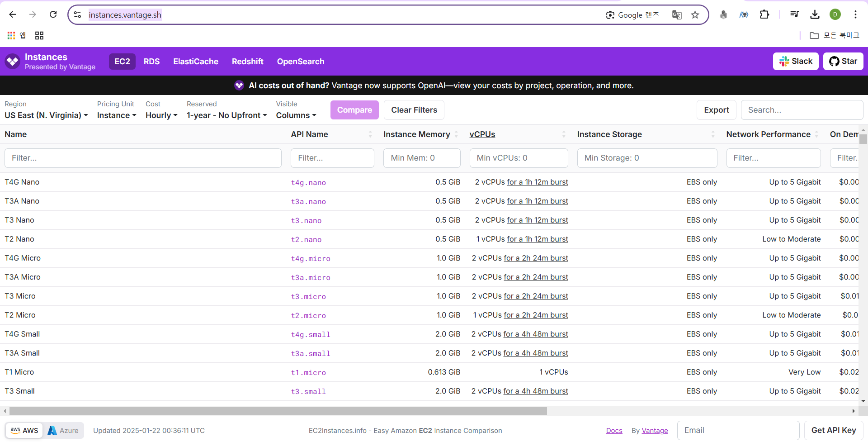Select the EC2 tab

coord(122,62)
